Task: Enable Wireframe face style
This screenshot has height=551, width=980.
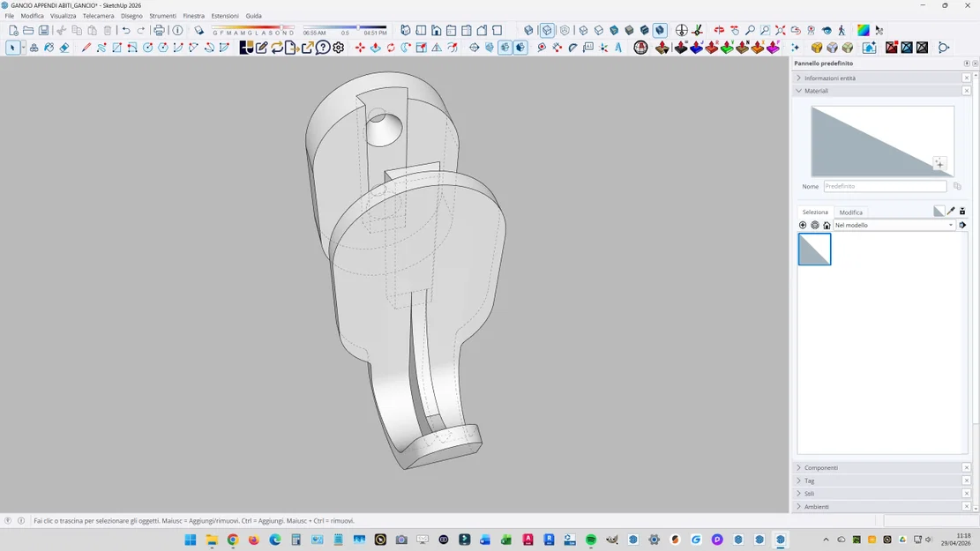Action: click(x=583, y=30)
